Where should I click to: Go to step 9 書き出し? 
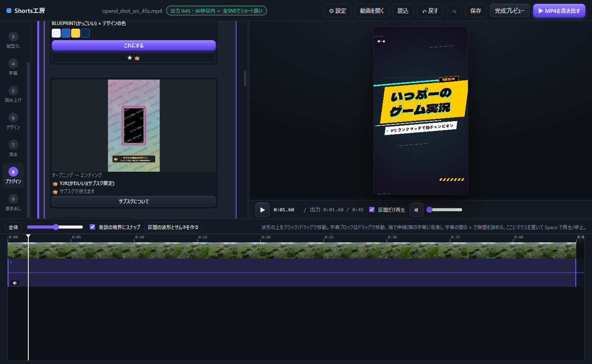13,203
